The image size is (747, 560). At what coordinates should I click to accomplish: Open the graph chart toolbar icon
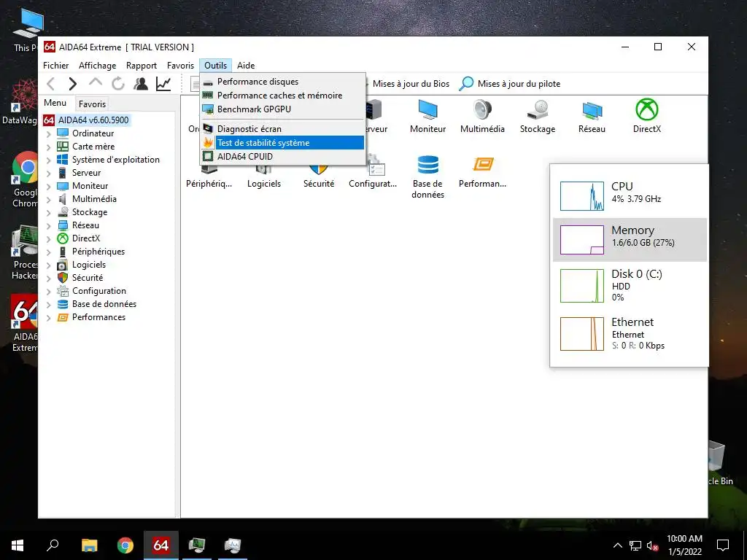(163, 84)
